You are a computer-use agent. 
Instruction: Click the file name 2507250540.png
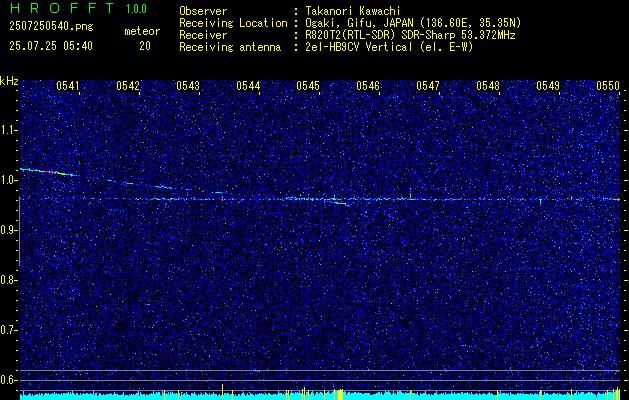pyautogui.click(x=51, y=27)
